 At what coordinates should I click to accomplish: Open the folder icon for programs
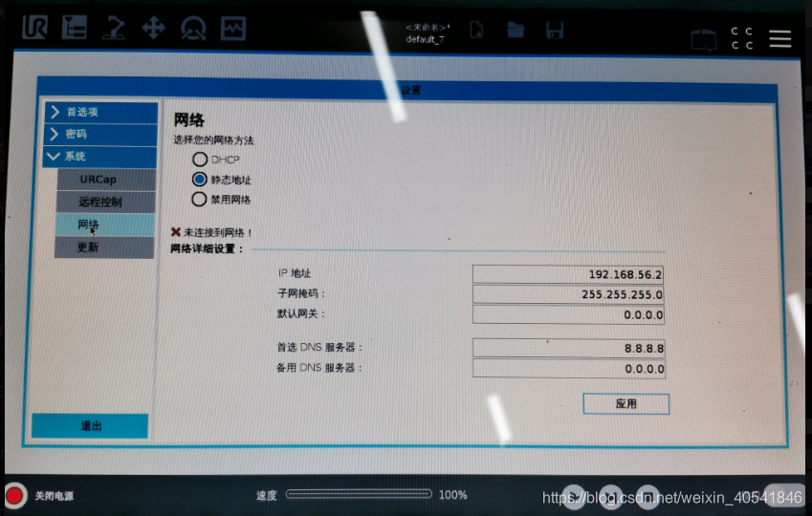click(x=516, y=30)
